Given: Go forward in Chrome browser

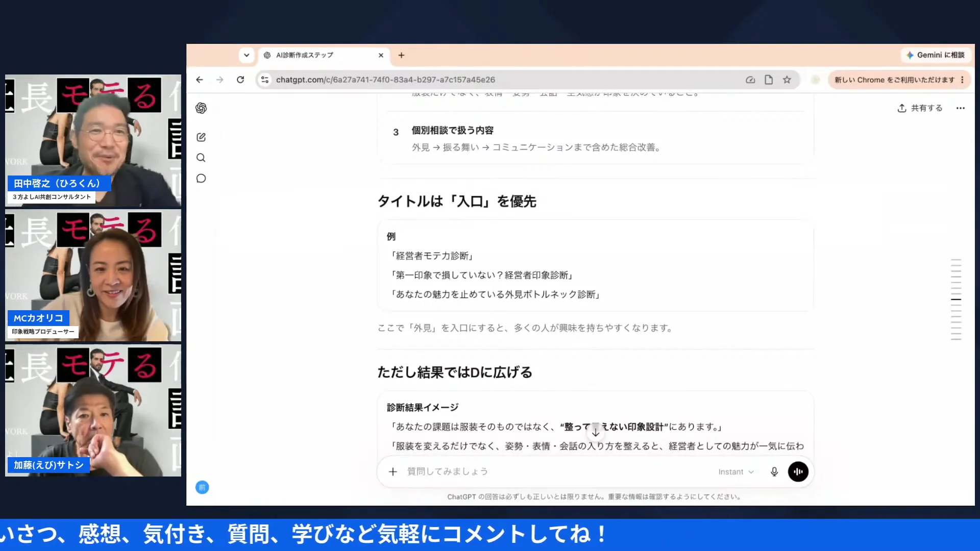Looking at the screenshot, I should point(220,80).
